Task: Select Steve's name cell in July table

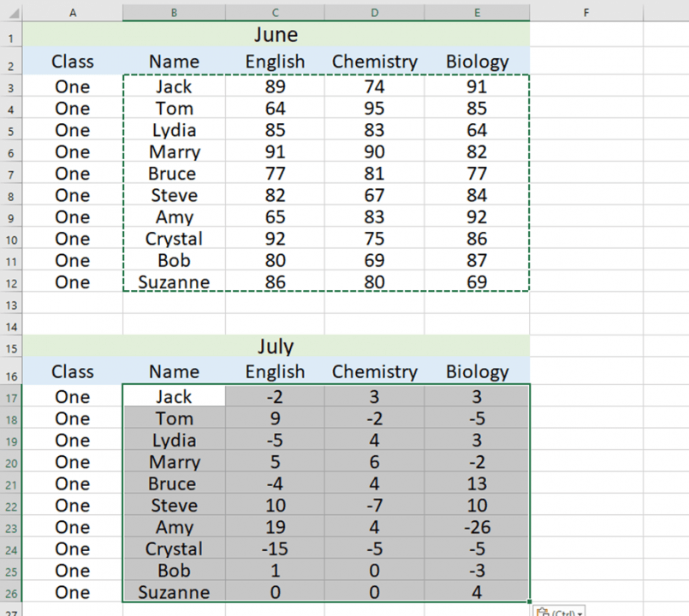Action: (x=174, y=505)
